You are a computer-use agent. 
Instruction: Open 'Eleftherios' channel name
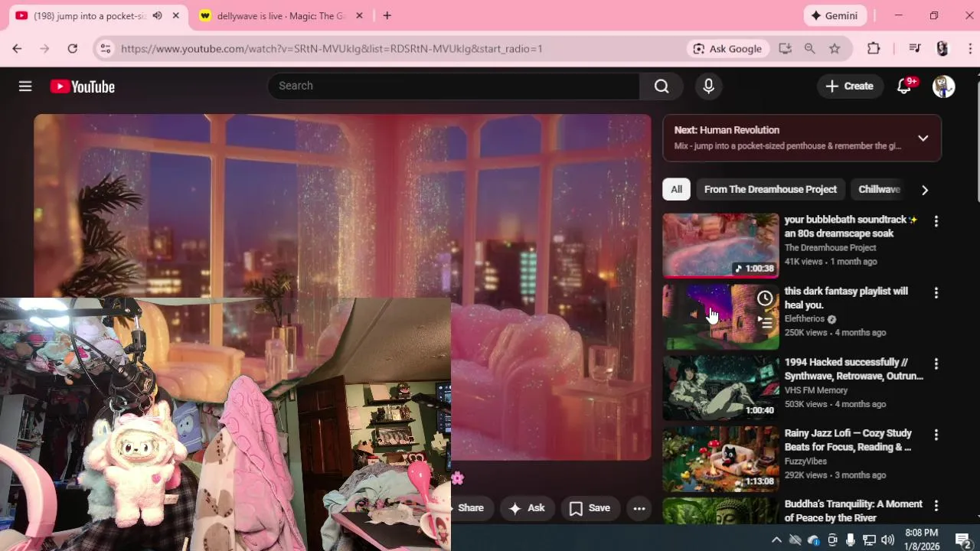[805, 319]
